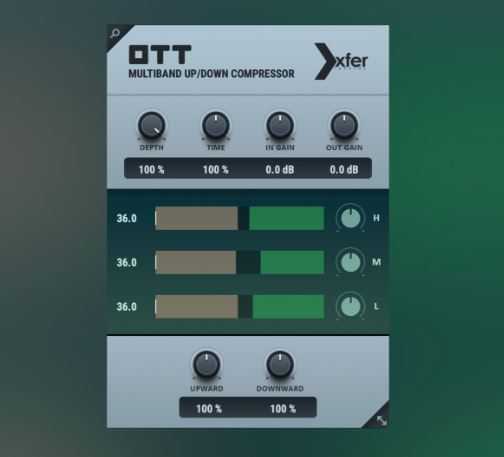Click the TIME label
Viewport: 504px width, 457px height.
tap(216, 147)
